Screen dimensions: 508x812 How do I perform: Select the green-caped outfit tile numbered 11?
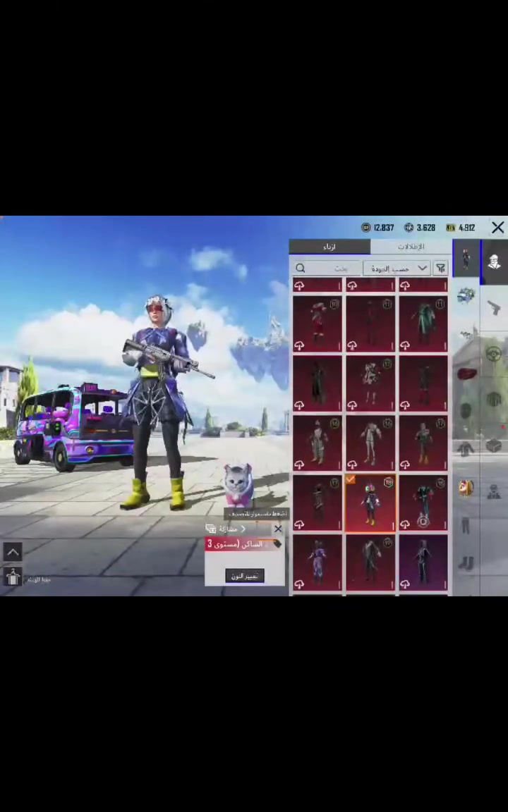tap(423, 324)
